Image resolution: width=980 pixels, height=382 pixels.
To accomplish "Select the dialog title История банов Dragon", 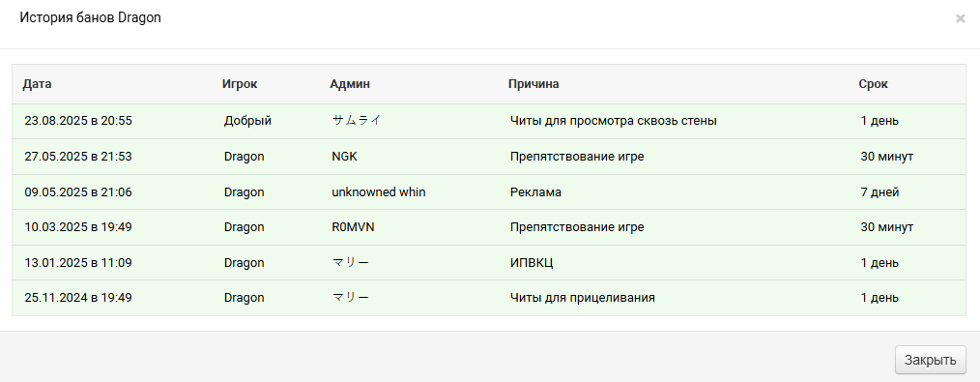I will 91,17.
